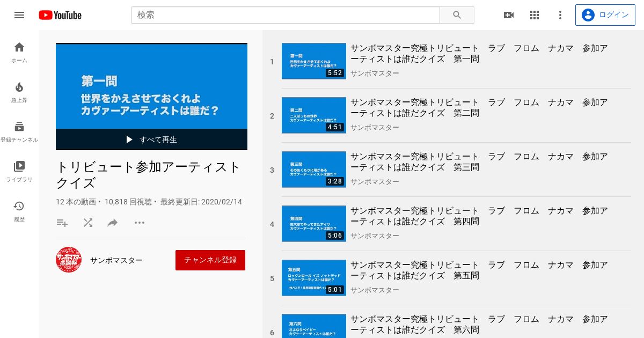Open video thumbnail with duration 5:06
This screenshot has height=338, width=644.
(314, 224)
